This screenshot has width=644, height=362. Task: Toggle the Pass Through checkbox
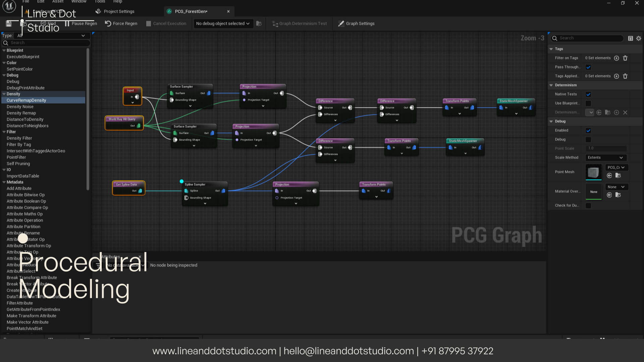click(588, 67)
